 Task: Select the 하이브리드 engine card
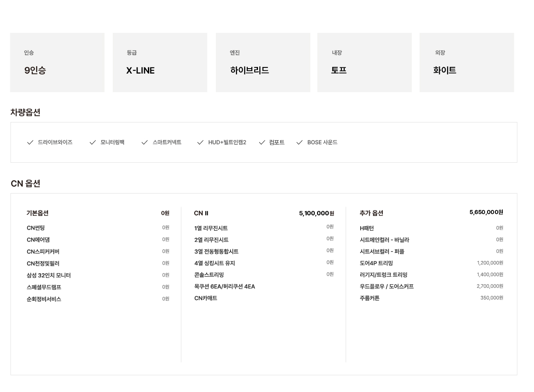point(263,62)
